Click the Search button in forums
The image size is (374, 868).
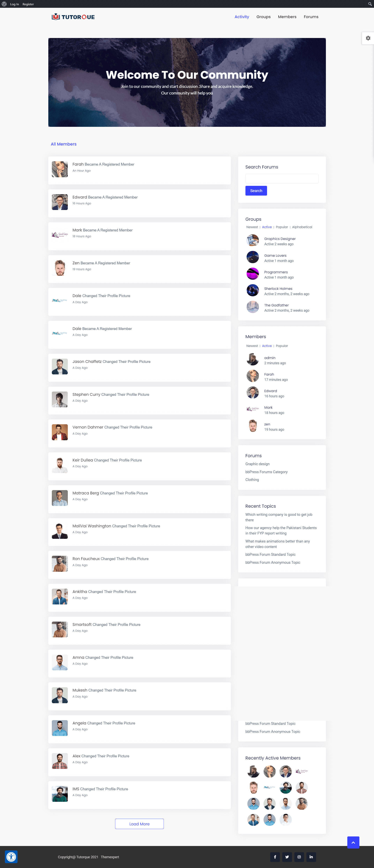[x=256, y=191]
